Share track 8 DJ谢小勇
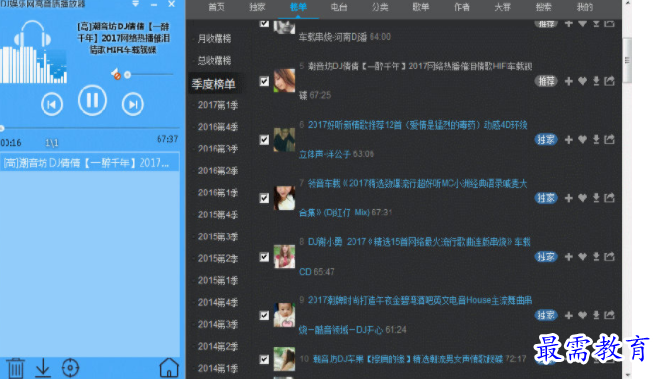This screenshot has width=658, height=380. (609, 257)
